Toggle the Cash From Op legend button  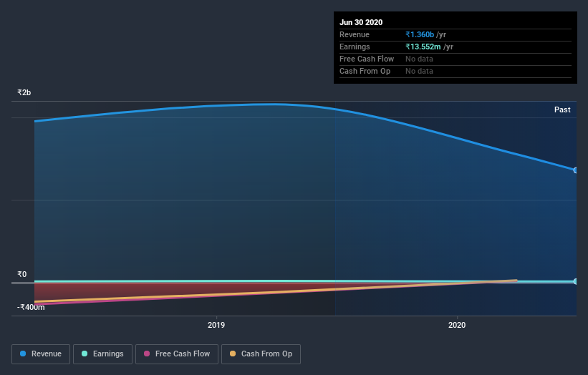(261, 354)
